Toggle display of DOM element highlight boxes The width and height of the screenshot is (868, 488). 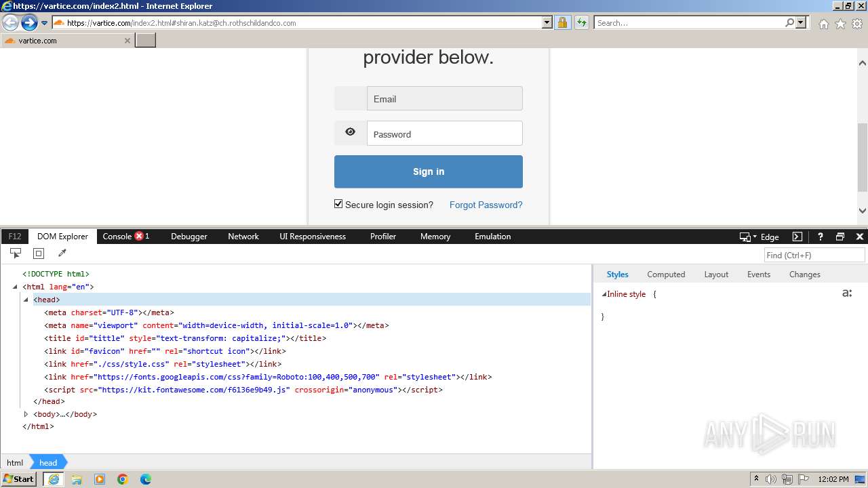pos(39,253)
